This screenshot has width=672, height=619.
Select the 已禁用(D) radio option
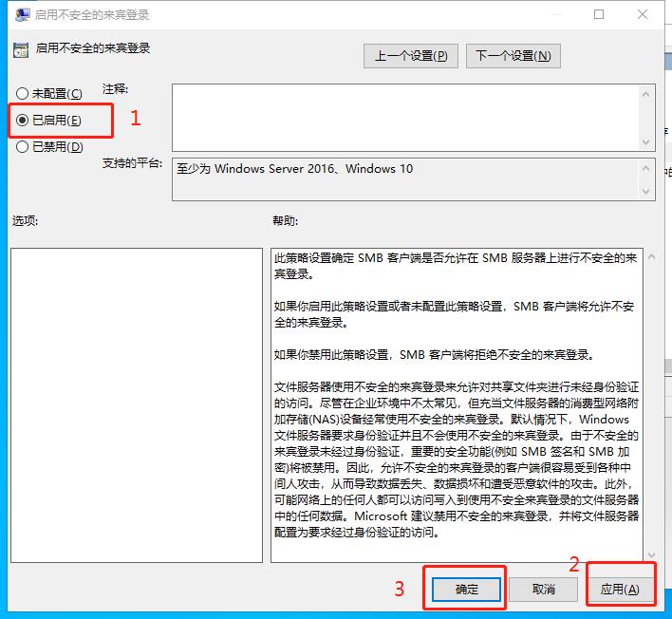(49, 147)
